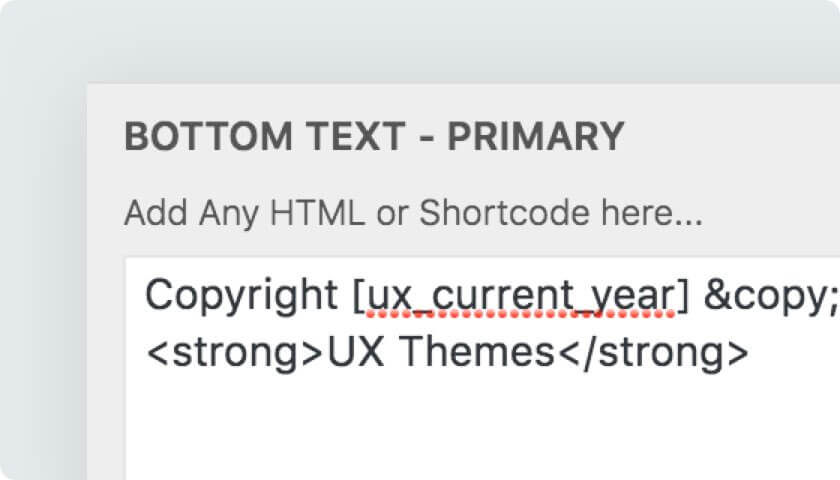The image size is (840, 480).
Task: Click the word Shortcode in the description
Action: 504,213
